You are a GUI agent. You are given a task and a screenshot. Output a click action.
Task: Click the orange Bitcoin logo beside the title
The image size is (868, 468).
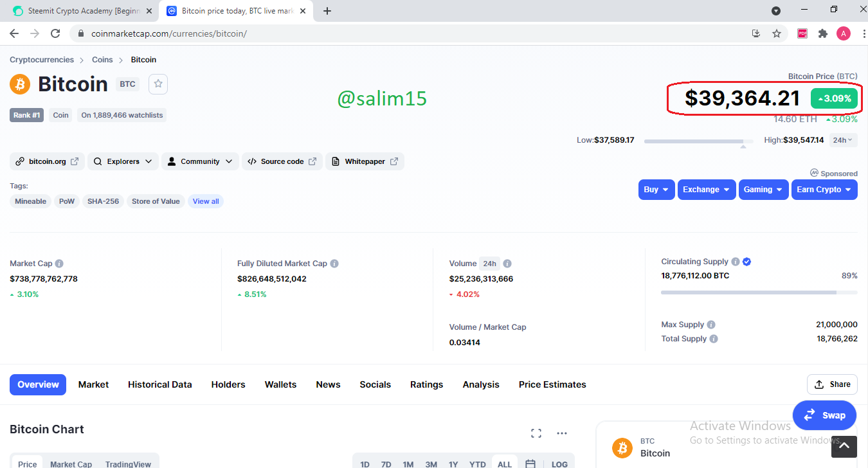20,84
